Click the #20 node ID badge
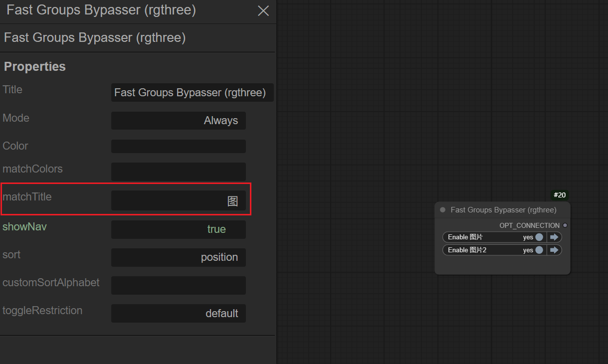The width and height of the screenshot is (608, 364). (560, 195)
